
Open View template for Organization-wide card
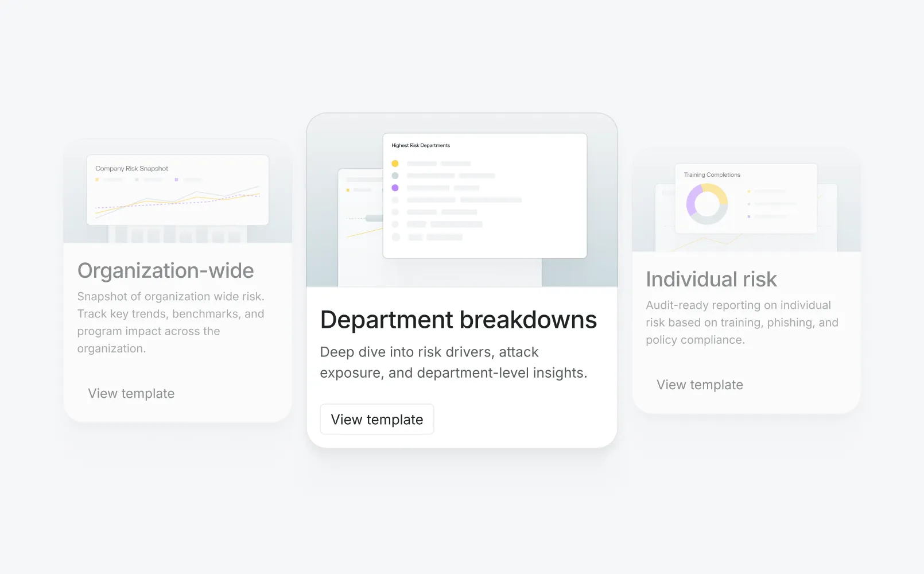[131, 394]
